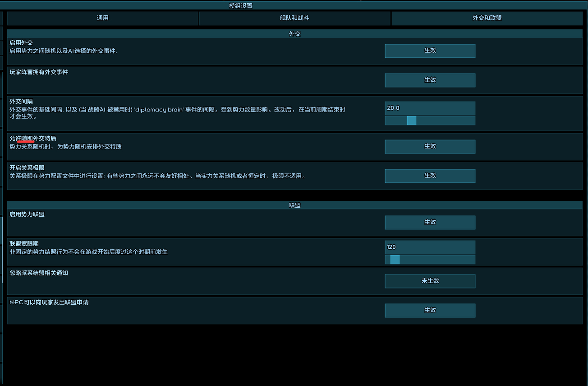Toggle NPC 可以向玩家发出联盟申请 setting
This screenshot has height=386, width=588.
430,310
